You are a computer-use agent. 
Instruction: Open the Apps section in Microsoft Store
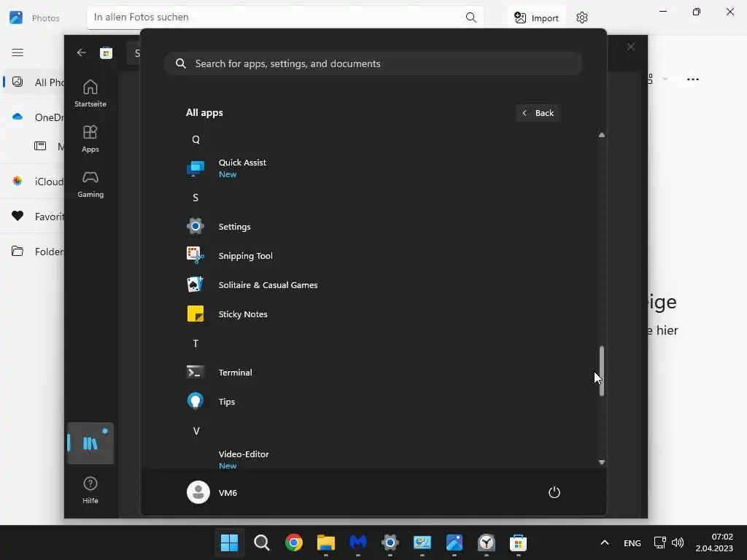(x=90, y=139)
